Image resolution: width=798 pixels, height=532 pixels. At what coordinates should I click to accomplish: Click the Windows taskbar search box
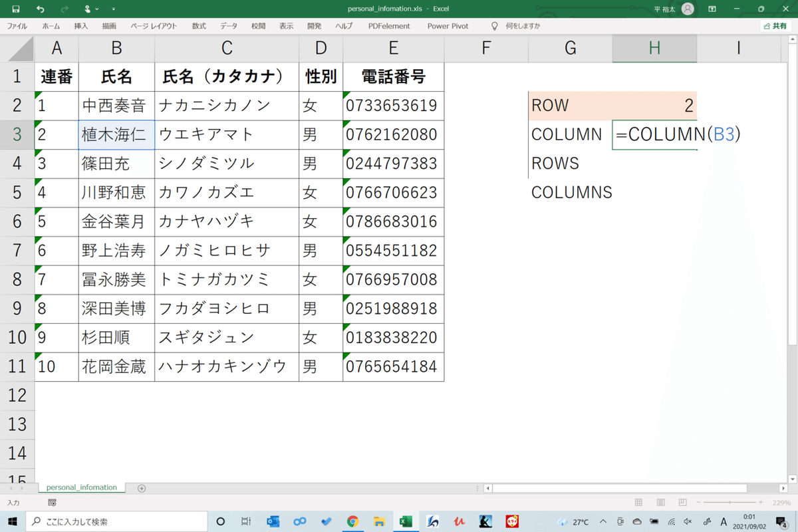(116, 521)
